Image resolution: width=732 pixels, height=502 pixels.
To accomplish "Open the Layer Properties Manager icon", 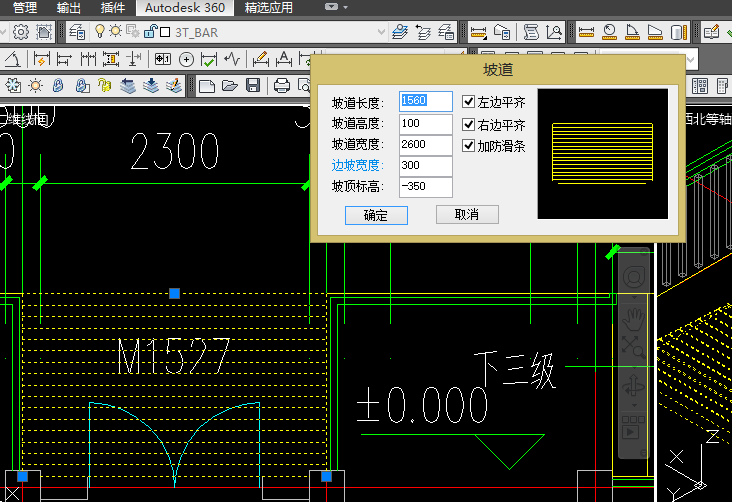I will [x=77, y=32].
